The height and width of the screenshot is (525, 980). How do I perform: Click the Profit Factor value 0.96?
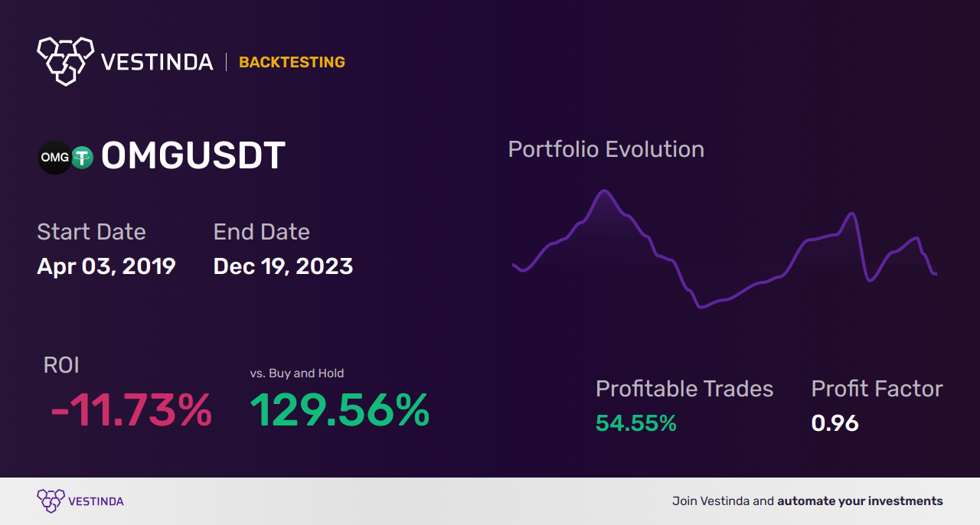[835, 423]
